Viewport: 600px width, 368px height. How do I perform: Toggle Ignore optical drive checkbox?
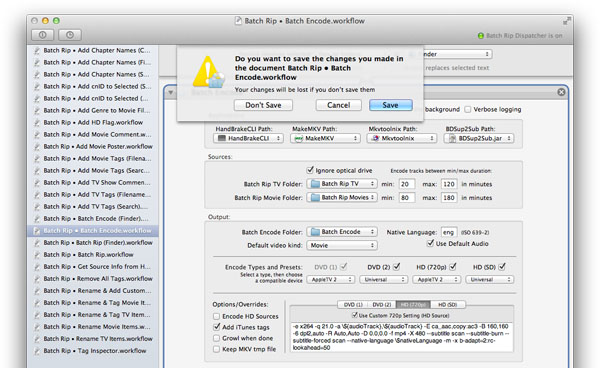click(310, 170)
